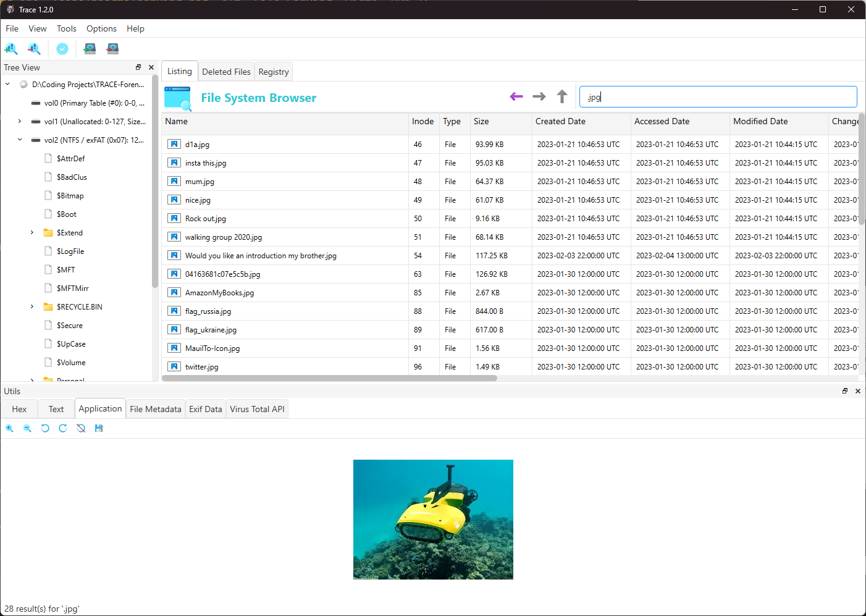
Task: Go up one directory with the up arrow
Action: coord(562,96)
